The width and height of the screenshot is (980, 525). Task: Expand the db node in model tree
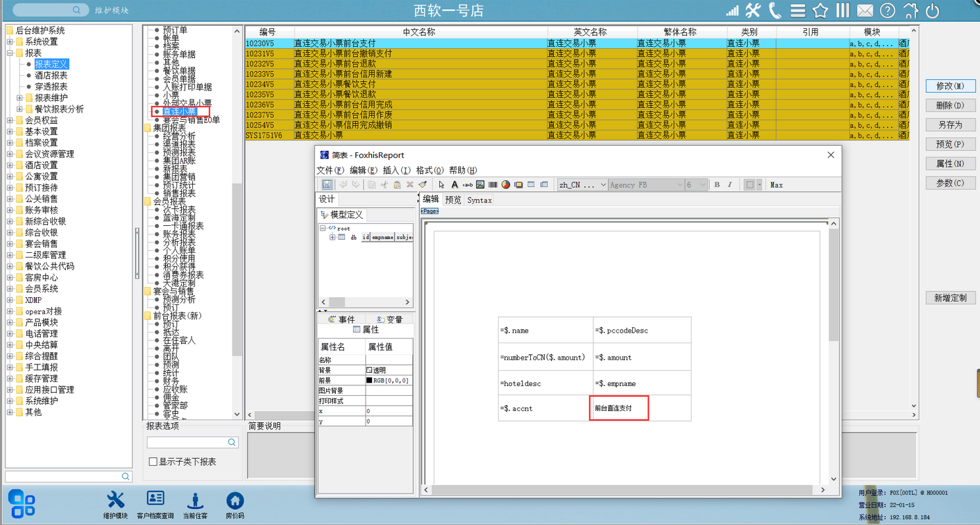(x=333, y=236)
